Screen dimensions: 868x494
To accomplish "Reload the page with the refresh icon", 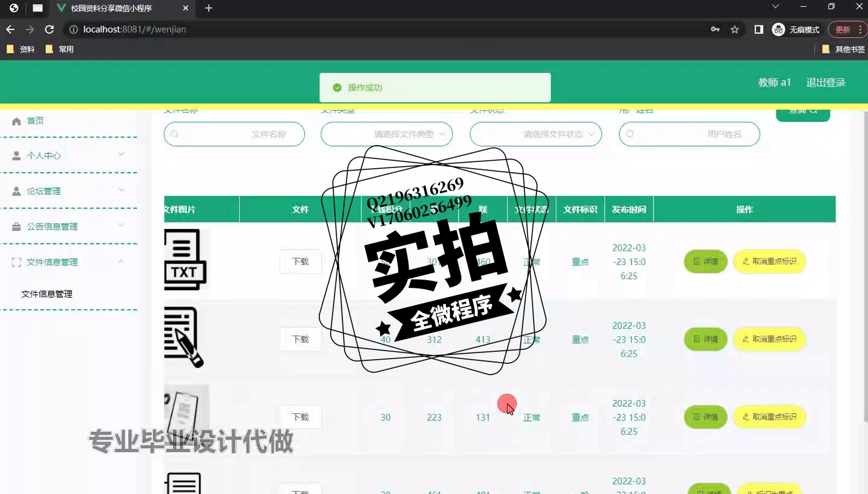I will (x=49, y=29).
